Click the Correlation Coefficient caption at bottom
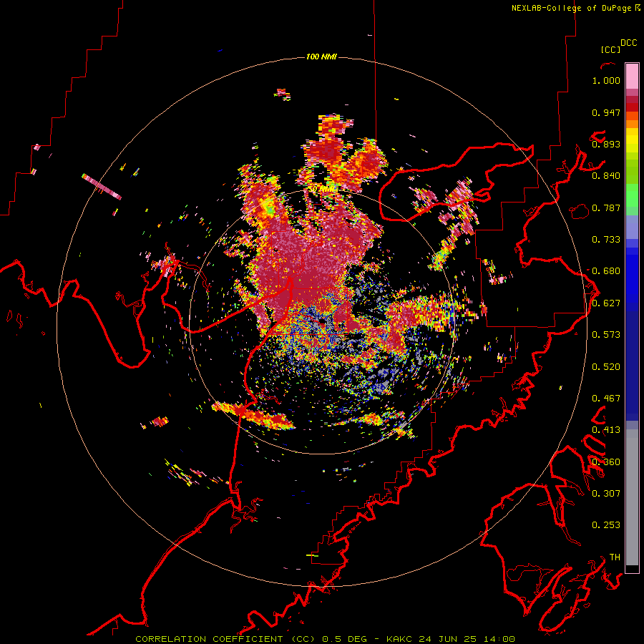The height and width of the screenshot is (644, 644). click(x=325, y=639)
